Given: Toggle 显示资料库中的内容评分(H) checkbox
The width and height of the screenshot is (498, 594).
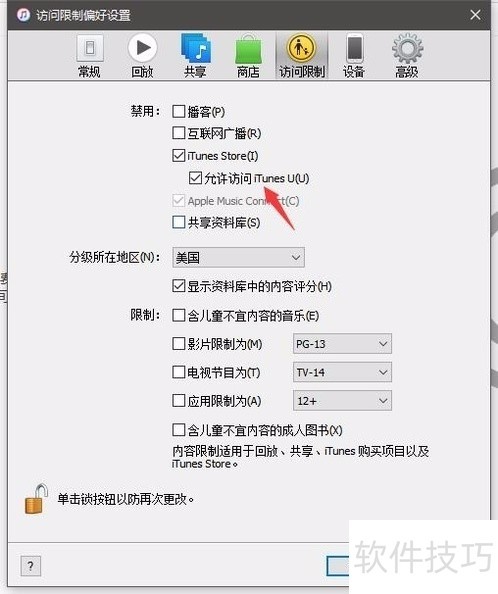Looking at the screenshot, I should coord(178,286).
